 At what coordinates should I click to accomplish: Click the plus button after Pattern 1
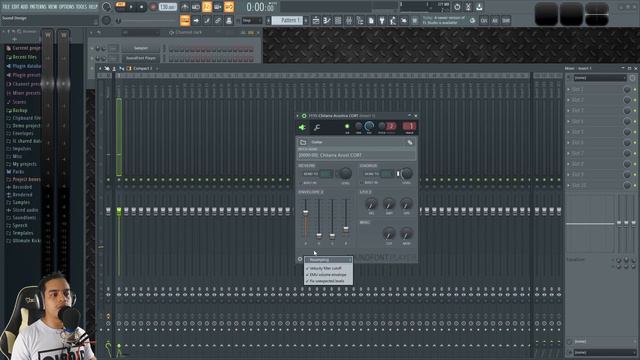[306, 20]
